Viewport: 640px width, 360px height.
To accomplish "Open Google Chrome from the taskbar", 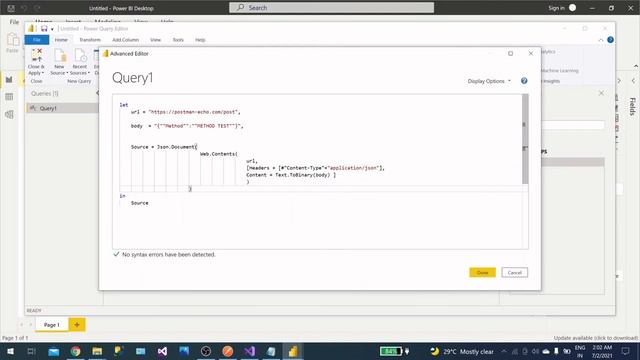I will tap(76, 351).
